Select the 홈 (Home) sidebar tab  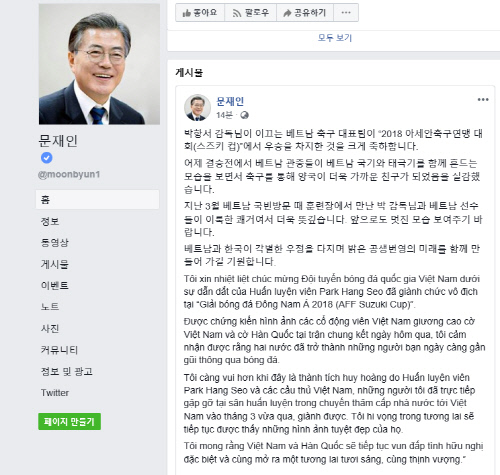[x=97, y=199]
